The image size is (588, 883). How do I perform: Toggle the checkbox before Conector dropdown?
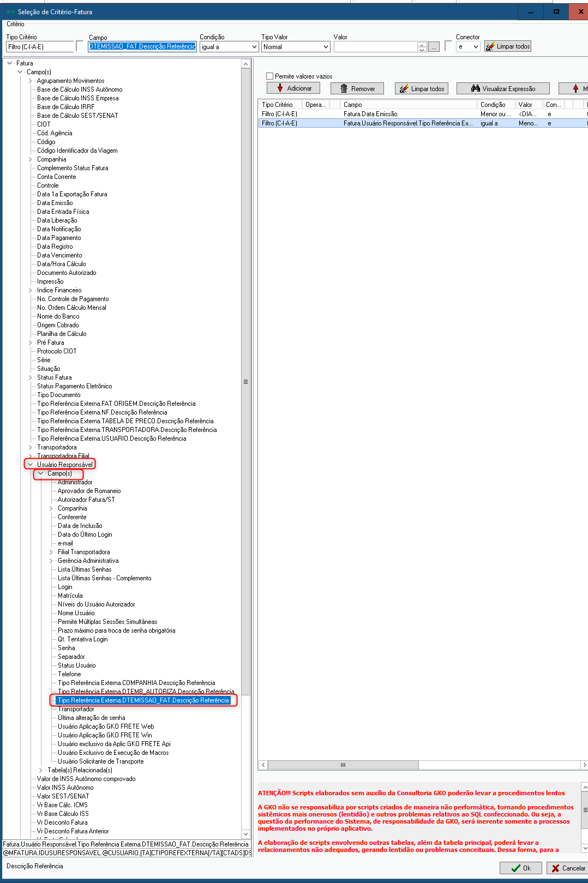[x=448, y=46]
